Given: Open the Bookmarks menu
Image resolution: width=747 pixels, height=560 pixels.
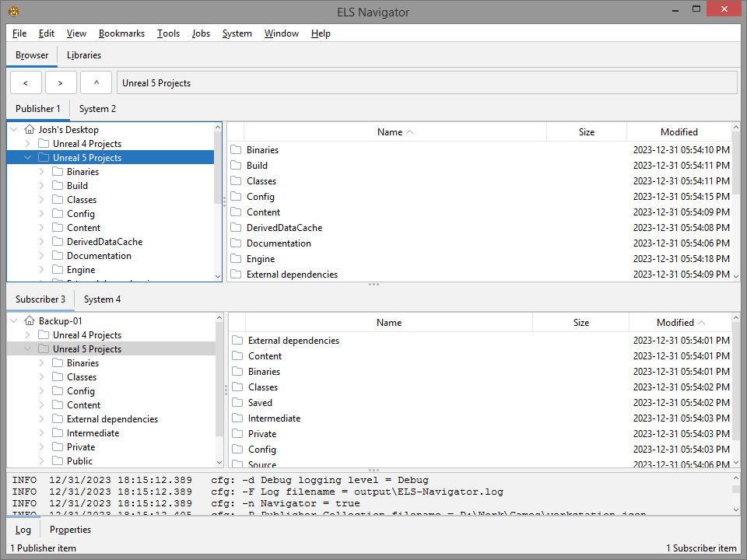Looking at the screenshot, I should (x=121, y=33).
